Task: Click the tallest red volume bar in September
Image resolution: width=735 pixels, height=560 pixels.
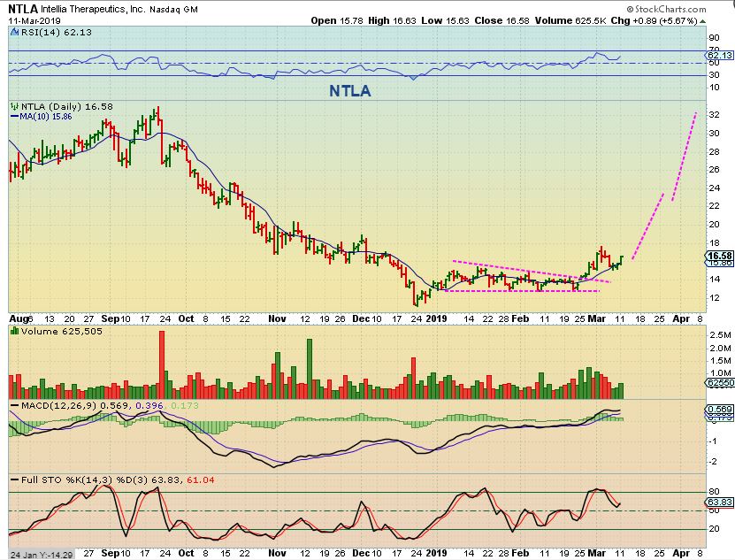Action: [x=162, y=364]
